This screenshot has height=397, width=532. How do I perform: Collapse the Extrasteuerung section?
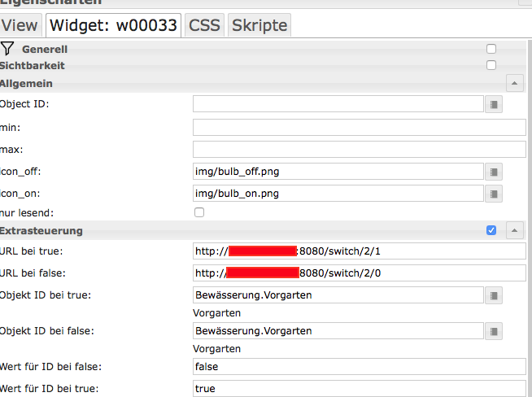[x=514, y=230]
